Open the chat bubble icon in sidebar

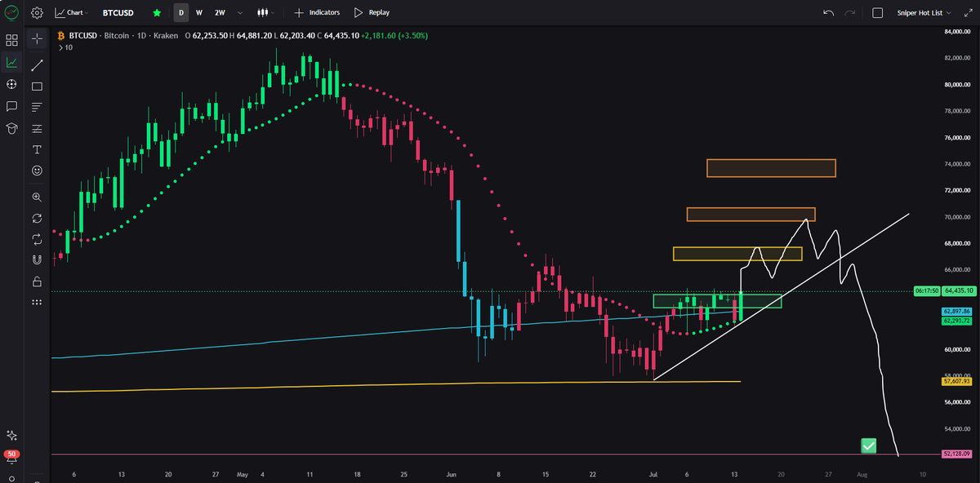tap(11, 106)
